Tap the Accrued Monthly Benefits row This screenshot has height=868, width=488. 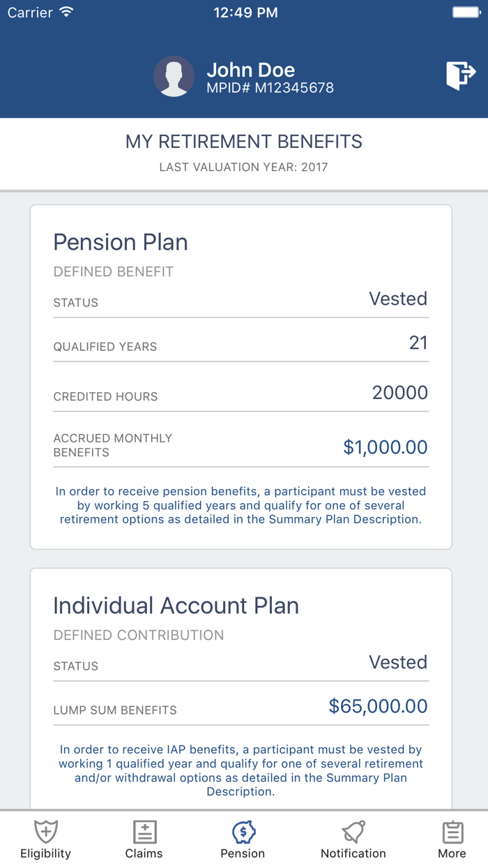[x=241, y=444]
